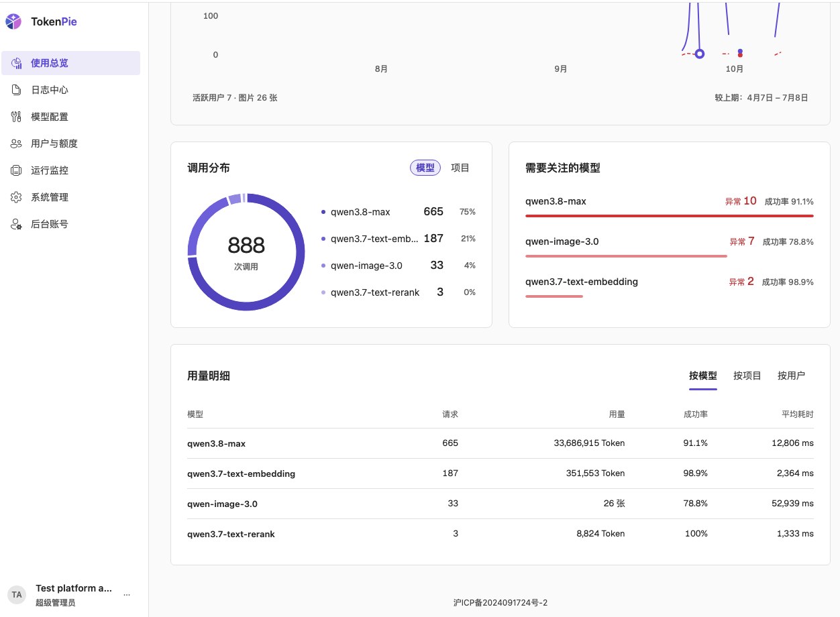Click the TA user avatar
Image resolution: width=840 pixels, height=617 pixels.
17,595
